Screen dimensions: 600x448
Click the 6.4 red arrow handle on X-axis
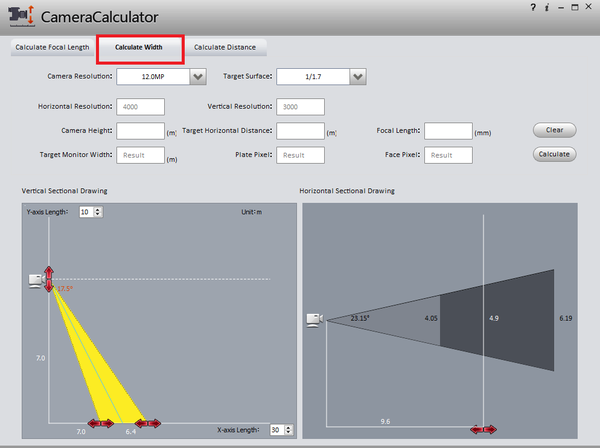(x=148, y=423)
